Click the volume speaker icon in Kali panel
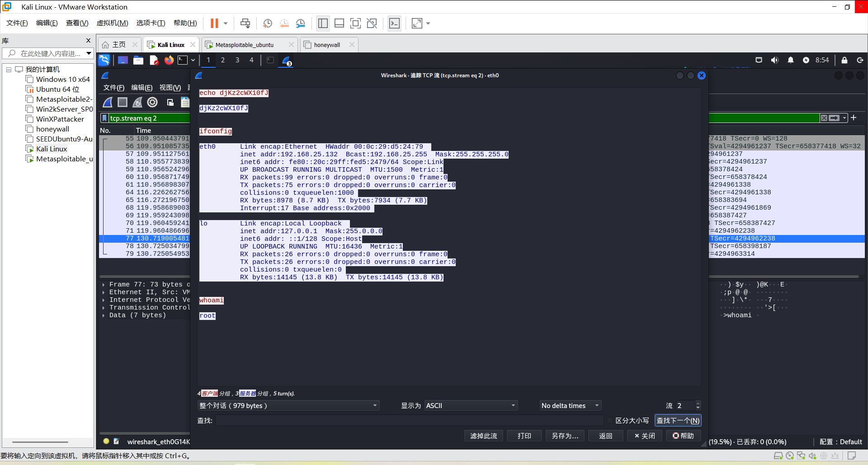The image size is (868, 465). click(x=775, y=60)
